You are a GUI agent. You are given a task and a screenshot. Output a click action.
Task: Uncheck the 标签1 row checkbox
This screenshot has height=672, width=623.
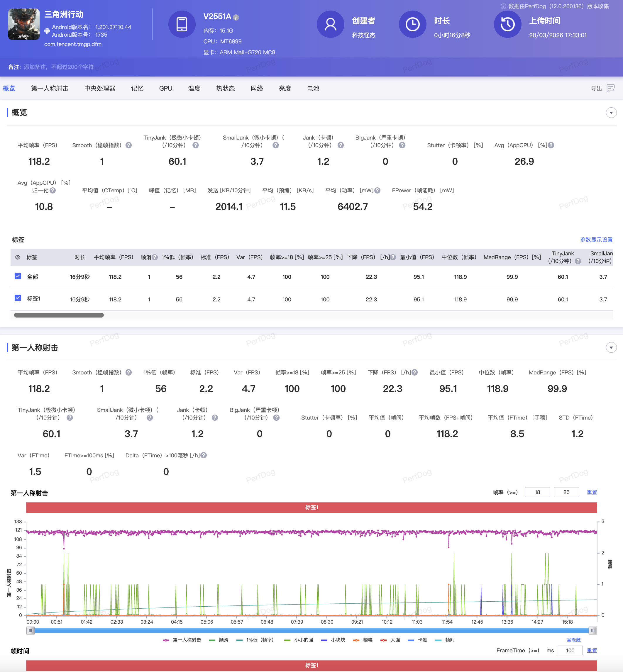(18, 298)
